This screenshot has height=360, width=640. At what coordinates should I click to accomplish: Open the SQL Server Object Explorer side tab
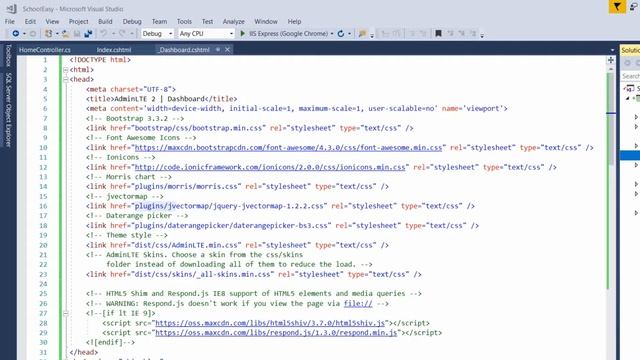[x=8, y=109]
